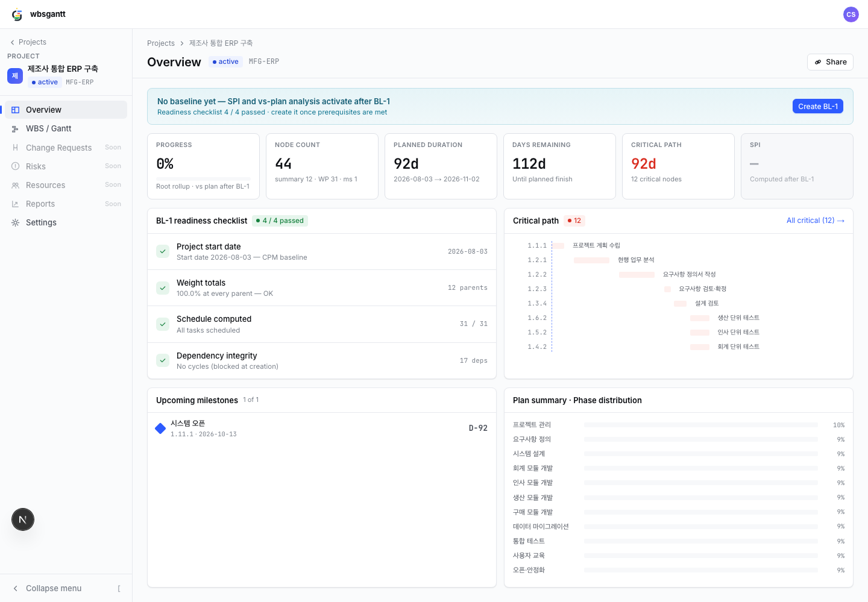Open the CS user avatar
This screenshot has height=602, width=868.
tap(851, 14)
